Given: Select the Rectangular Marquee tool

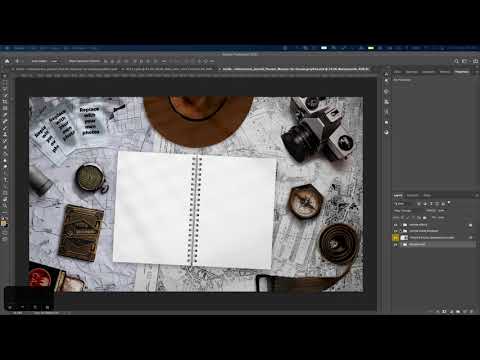Looking at the screenshot, I should [5, 82].
